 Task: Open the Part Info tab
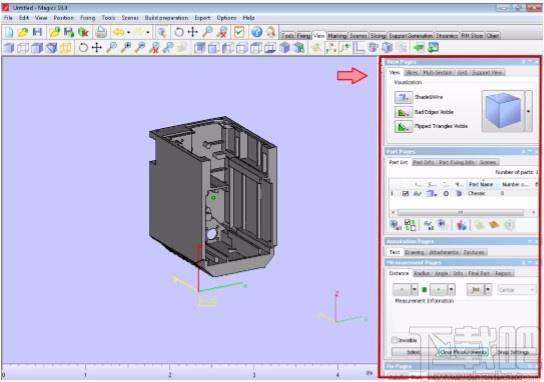tap(423, 162)
